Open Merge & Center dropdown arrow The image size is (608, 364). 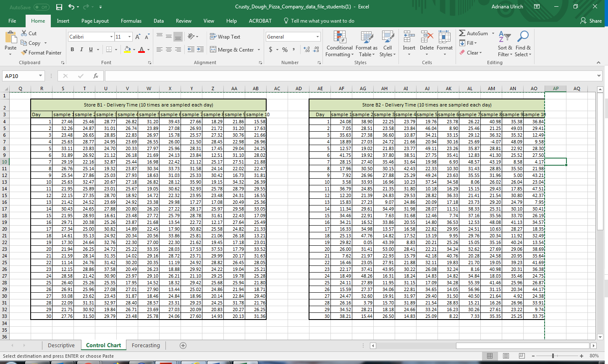[x=259, y=50]
